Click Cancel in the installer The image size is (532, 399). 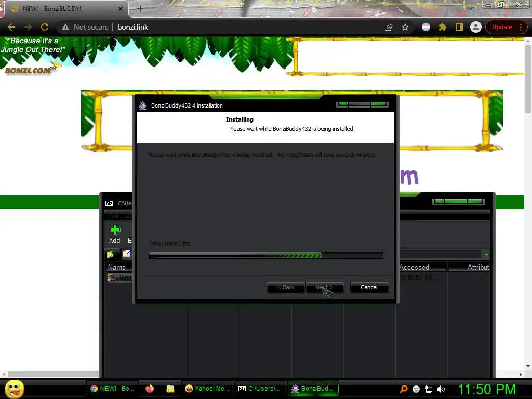[x=369, y=287]
